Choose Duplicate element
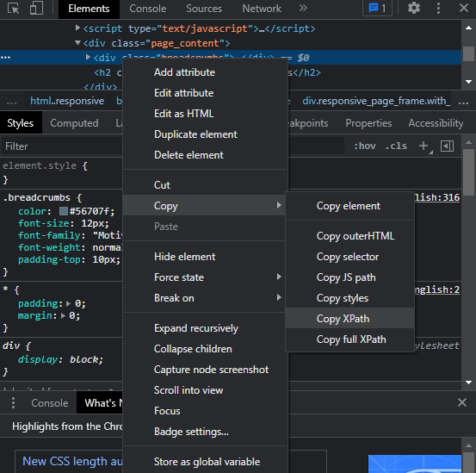 tap(205, 134)
